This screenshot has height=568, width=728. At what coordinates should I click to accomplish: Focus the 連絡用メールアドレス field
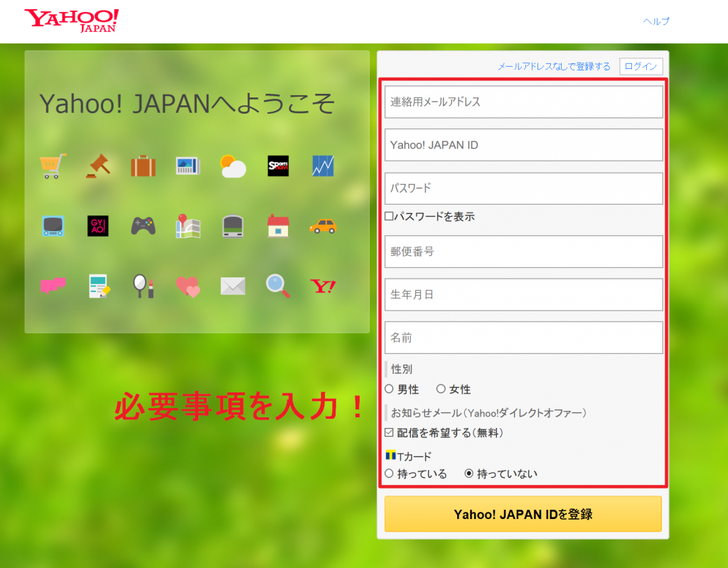[524, 102]
